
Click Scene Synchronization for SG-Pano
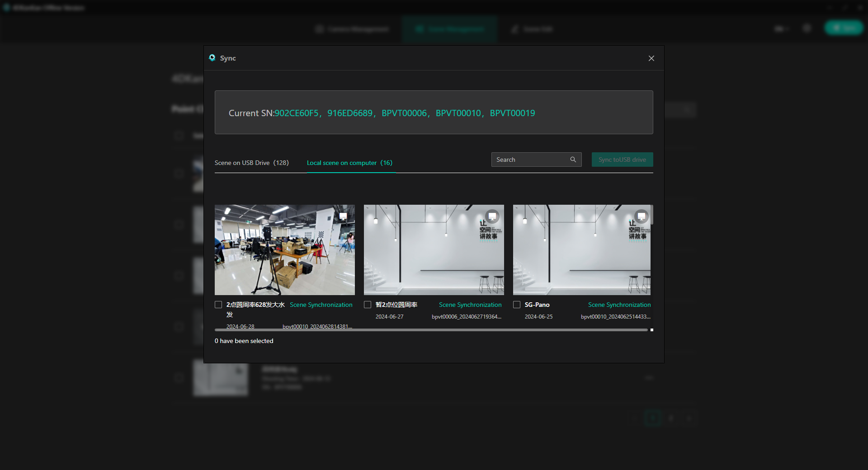[619, 305]
